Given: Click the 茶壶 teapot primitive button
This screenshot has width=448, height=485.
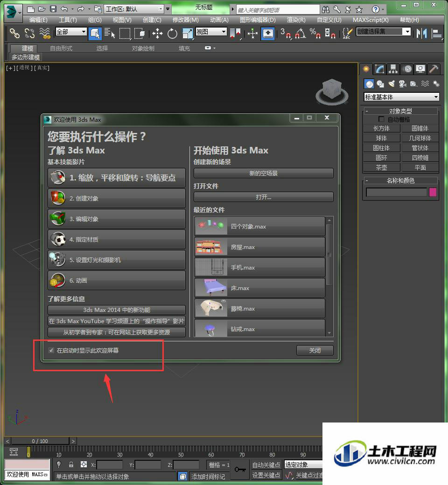Looking at the screenshot, I should pyautogui.click(x=381, y=167).
